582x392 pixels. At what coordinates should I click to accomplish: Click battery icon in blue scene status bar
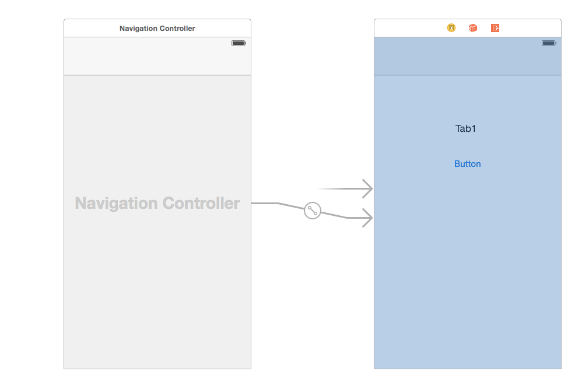tap(549, 43)
